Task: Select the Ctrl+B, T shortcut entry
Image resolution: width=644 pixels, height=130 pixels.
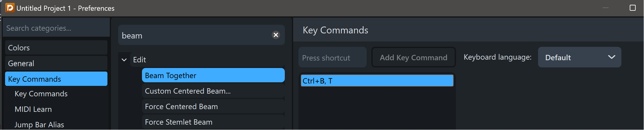Action: pyautogui.click(x=377, y=81)
